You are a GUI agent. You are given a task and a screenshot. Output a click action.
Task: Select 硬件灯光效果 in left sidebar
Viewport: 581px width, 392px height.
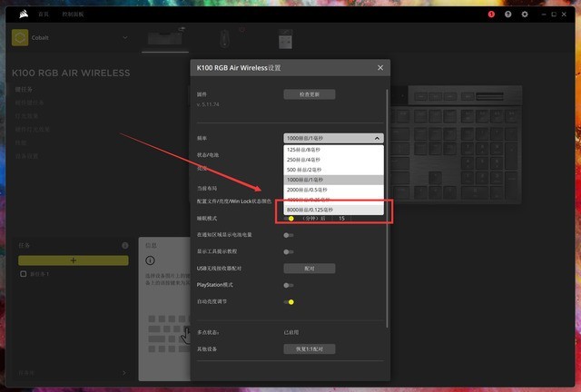(x=33, y=130)
